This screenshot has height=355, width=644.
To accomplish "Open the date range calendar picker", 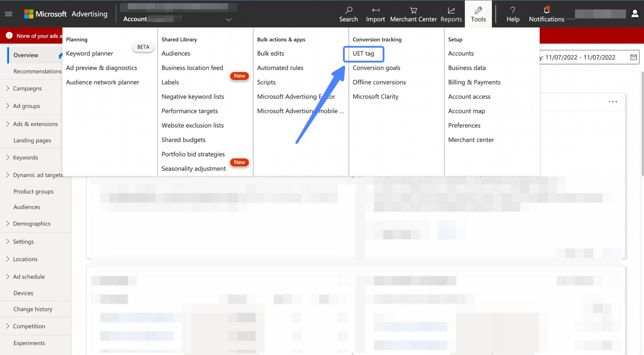I will pos(633,57).
